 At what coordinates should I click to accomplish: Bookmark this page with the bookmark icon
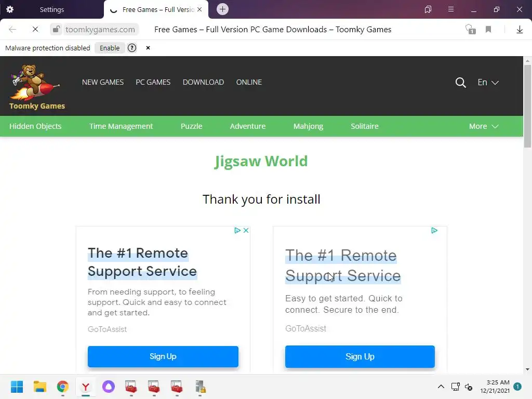[x=488, y=30]
